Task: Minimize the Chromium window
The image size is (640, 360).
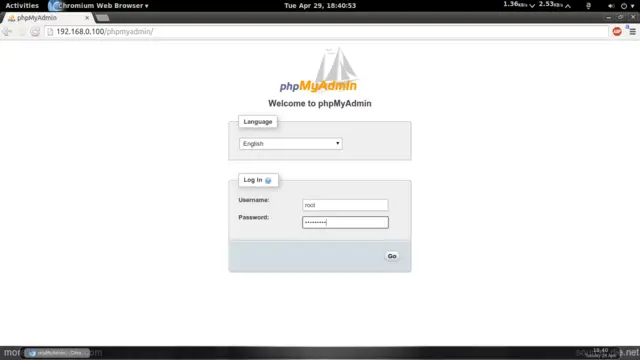Action: (609, 17)
